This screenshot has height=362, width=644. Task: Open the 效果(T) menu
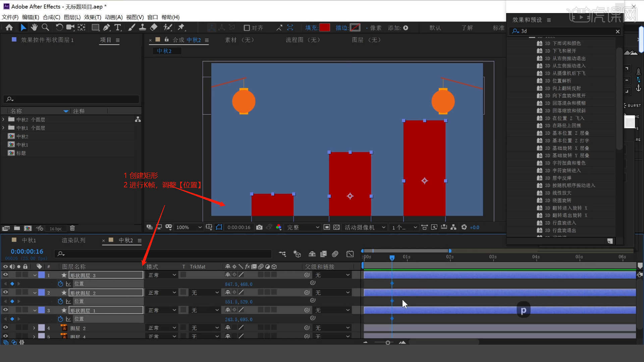click(x=93, y=17)
